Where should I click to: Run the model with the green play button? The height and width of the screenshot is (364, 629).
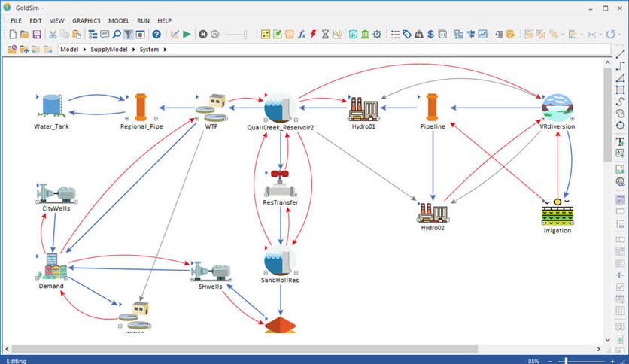[x=187, y=34]
